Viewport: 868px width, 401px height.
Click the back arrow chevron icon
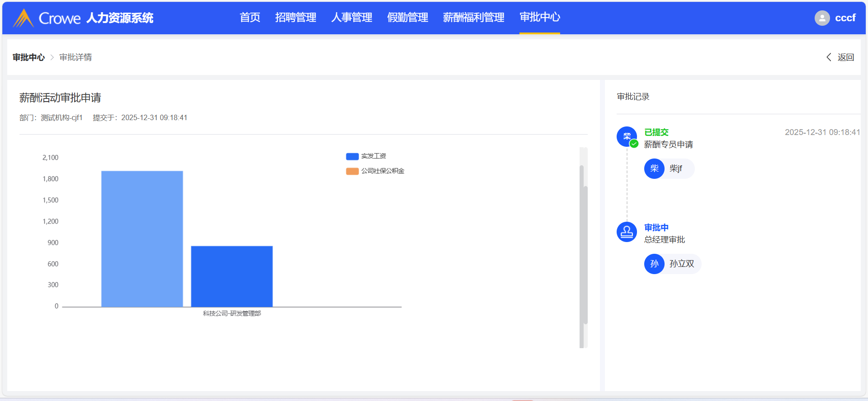click(x=829, y=57)
